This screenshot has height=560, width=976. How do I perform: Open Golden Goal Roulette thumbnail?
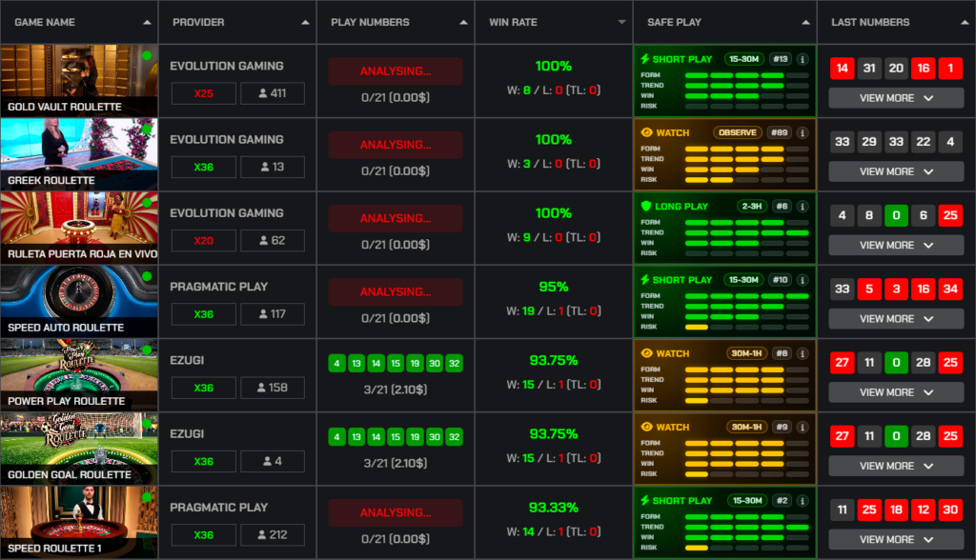pyautogui.click(x=79, y=449)
